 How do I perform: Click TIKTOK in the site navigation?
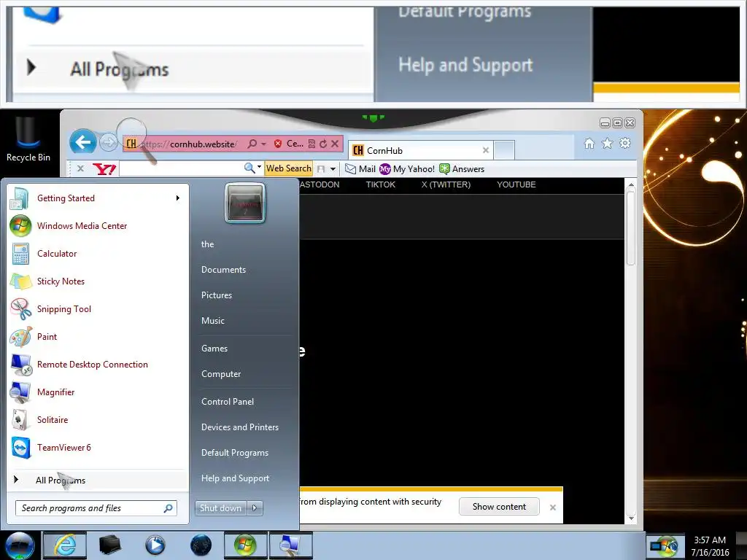coord(381,184)
